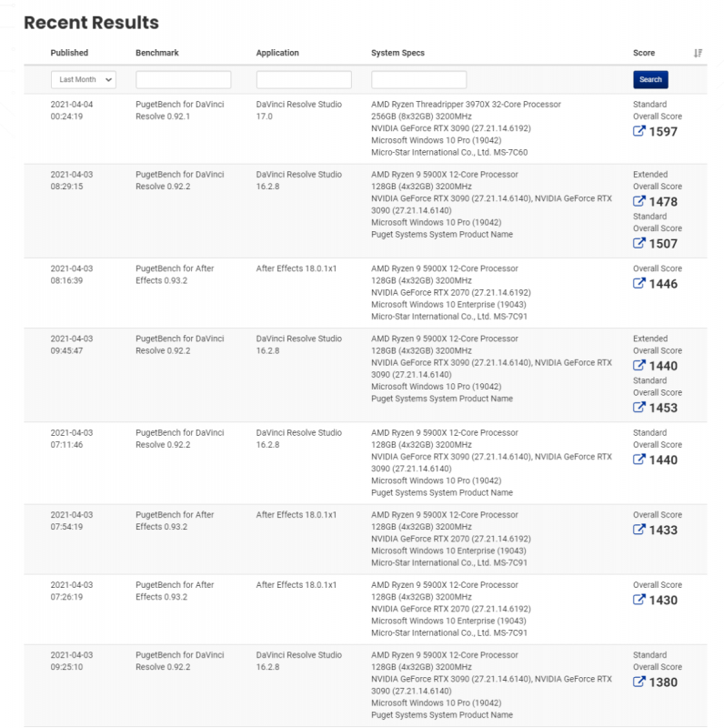This screenshot has width=724, height=728.
Task: Toggle the Score column sort icon
Action: pos(698,53)
